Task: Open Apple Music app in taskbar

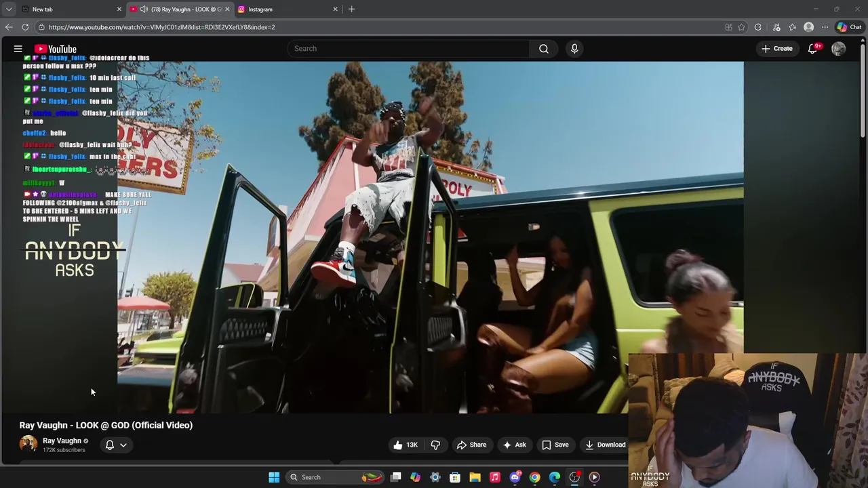Action: tap(495, 477)
